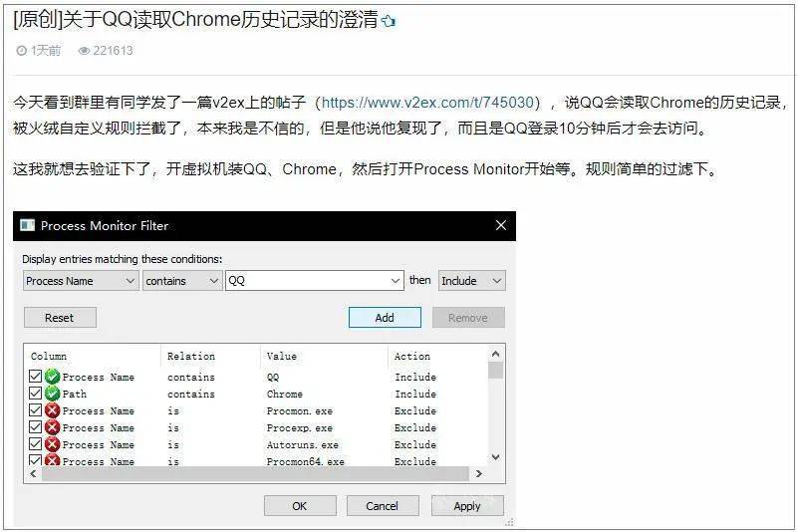The height and width of the screenshot is (532, 798).
Task: Toggle checkbox for the Procmon.exe exclude rule
Action: coord(35,409)
